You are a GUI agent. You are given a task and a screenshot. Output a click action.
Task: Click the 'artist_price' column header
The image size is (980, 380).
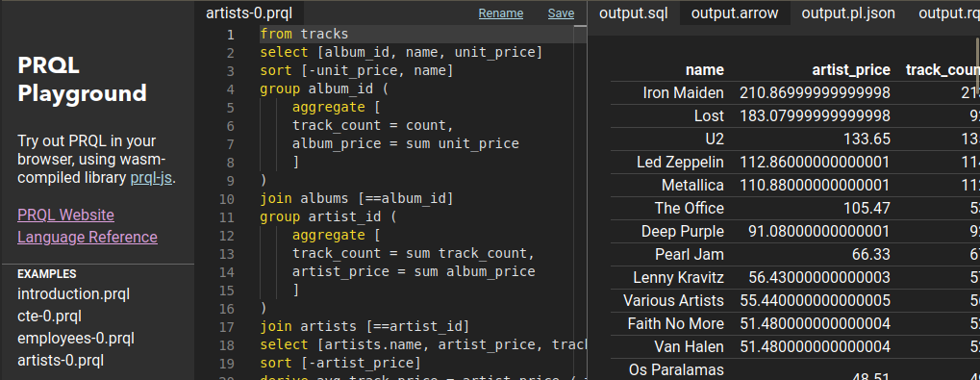click(850, 70)
